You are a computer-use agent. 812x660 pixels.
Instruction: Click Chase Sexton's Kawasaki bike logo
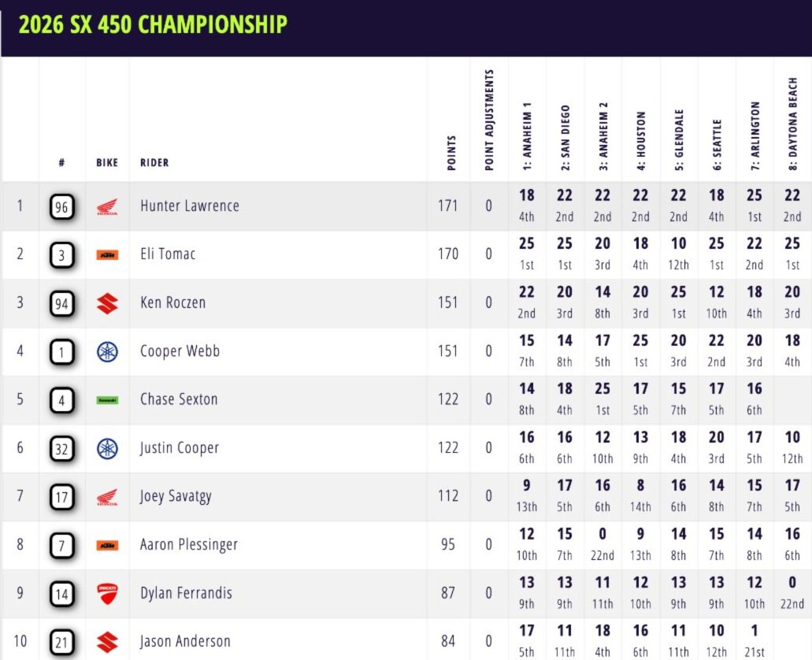[107, 400]
